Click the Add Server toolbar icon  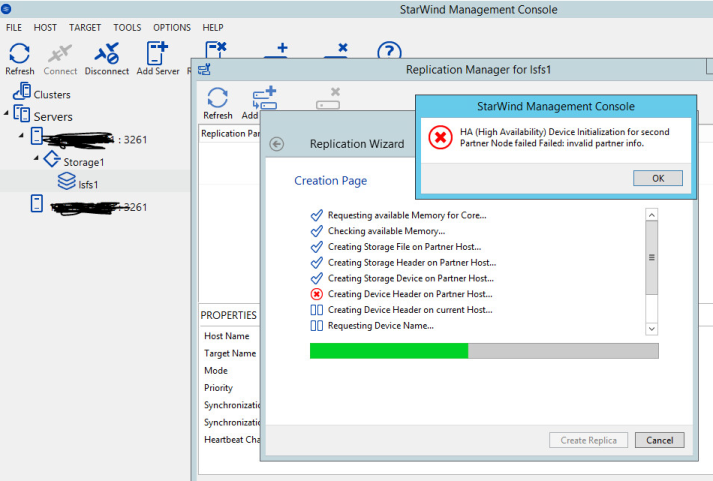click(x=157, y=54)
